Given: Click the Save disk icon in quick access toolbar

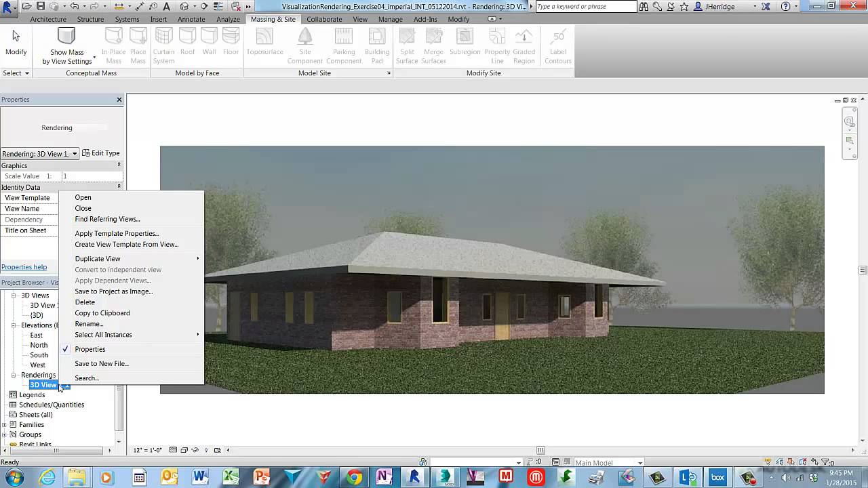Looking at the screenshot, I should click(x=41, y=6).
